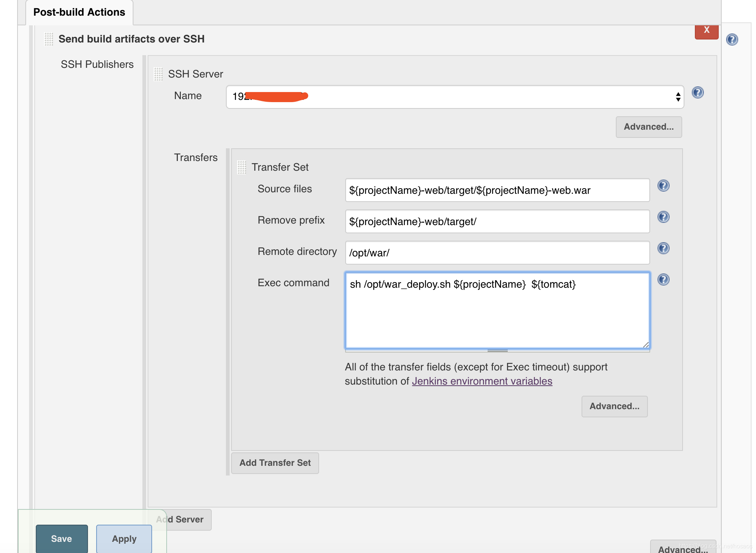Grab the Transfer Set drag handle
This screenshot has height=553, width=756.
pos(242,167)
